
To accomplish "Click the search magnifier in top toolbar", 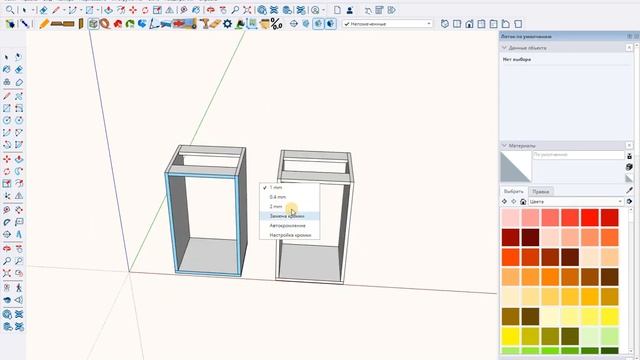I will pos(10,10).
